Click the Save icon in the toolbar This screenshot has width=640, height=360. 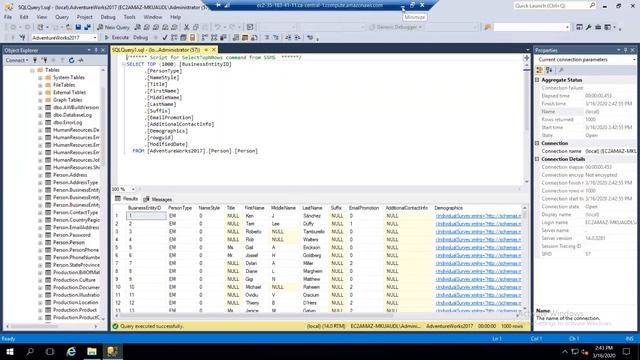click(x=78, y=27)
